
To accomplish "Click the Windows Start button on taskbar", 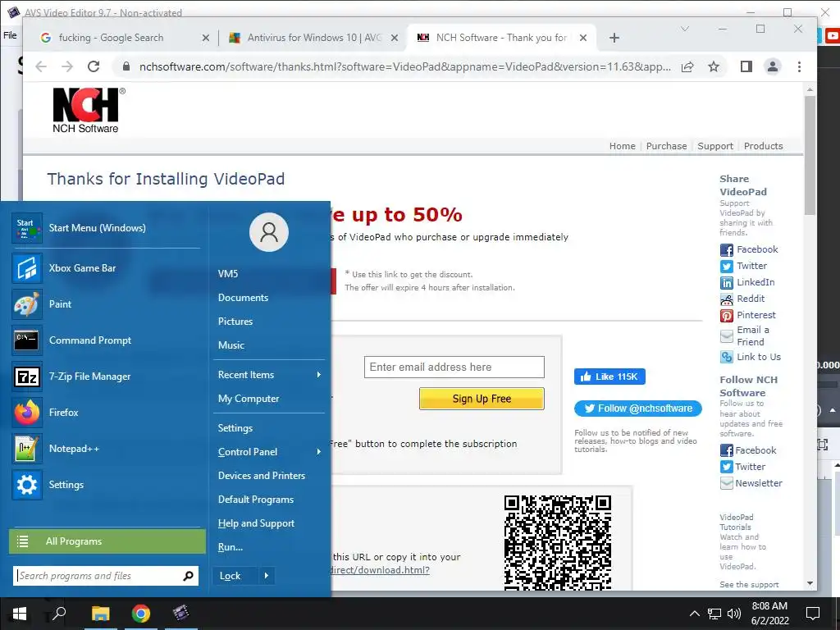I will point(20,614).
